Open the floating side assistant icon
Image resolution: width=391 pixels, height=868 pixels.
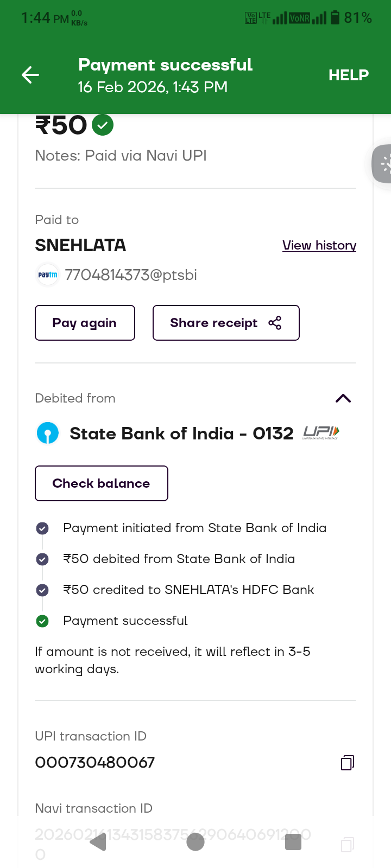coord(383,163)
